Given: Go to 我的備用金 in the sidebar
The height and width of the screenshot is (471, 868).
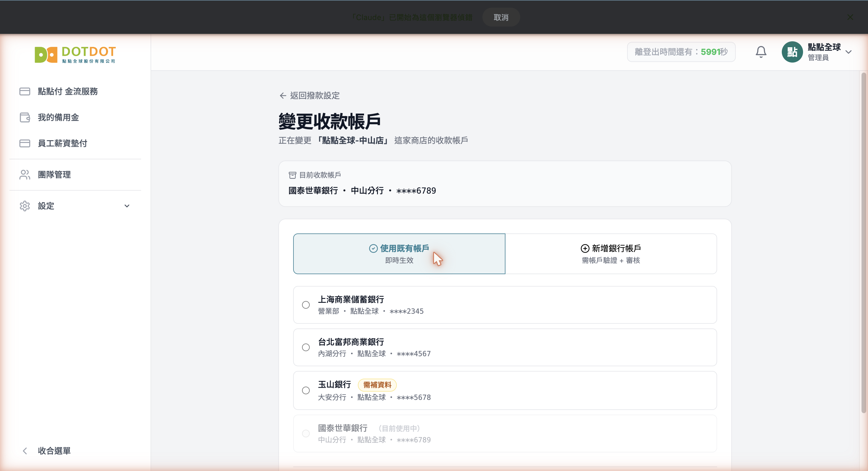Looking at the screenshot, I should 75,117.
